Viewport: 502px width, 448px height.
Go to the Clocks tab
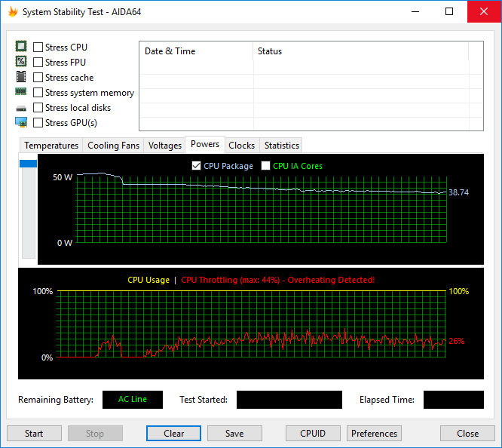(242, 146)
